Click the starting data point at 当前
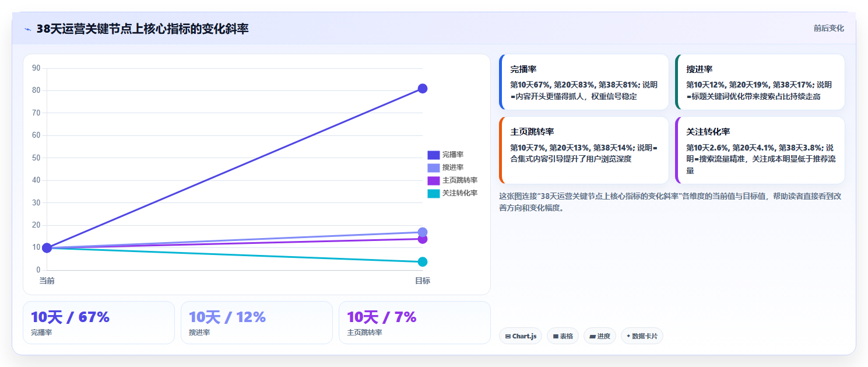This screenshot has width=868, height=367. coord(47,248)
